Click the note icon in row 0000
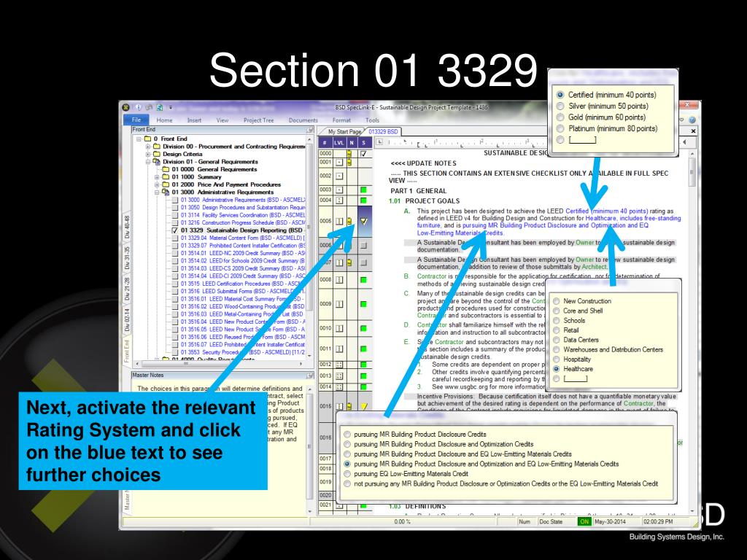This screenshot has width=747, height=560. [349, 154]
